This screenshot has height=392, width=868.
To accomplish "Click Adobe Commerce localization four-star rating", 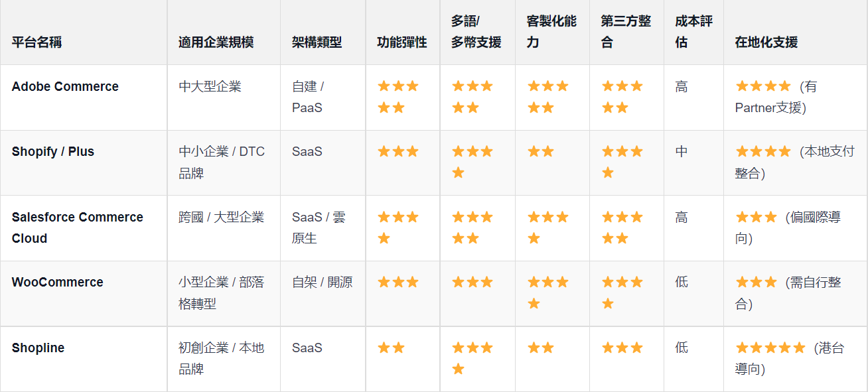I will click(763, 86).
